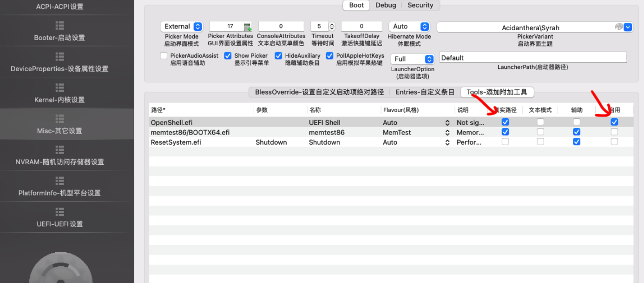This screenshot has height=283, width=644.
Task: Click the 辅助 column header
Action: [x=577, y=110]
